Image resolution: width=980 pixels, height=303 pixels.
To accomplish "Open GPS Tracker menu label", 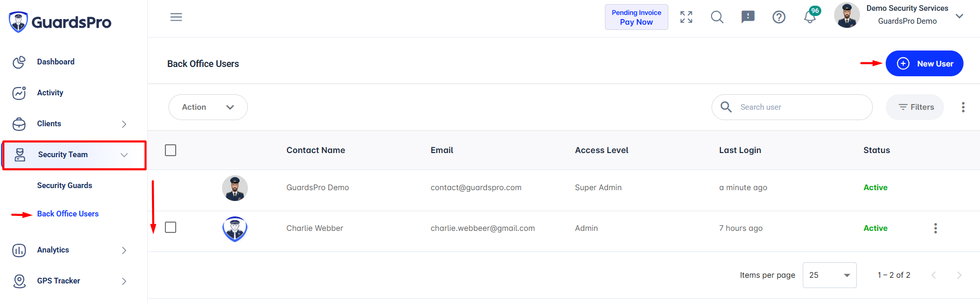I will tap(58, 281).
